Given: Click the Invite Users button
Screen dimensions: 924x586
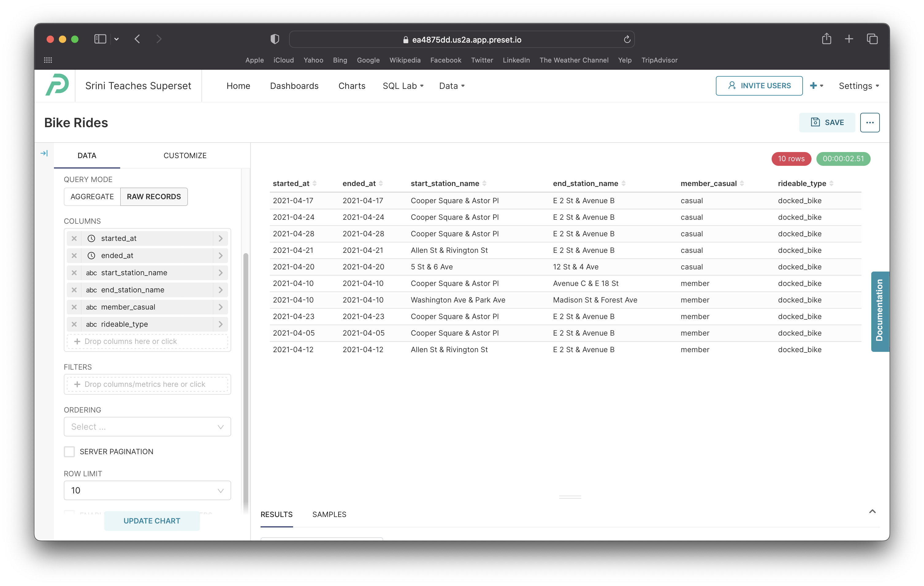Looking at the screenshot, I should pos(759,86).
